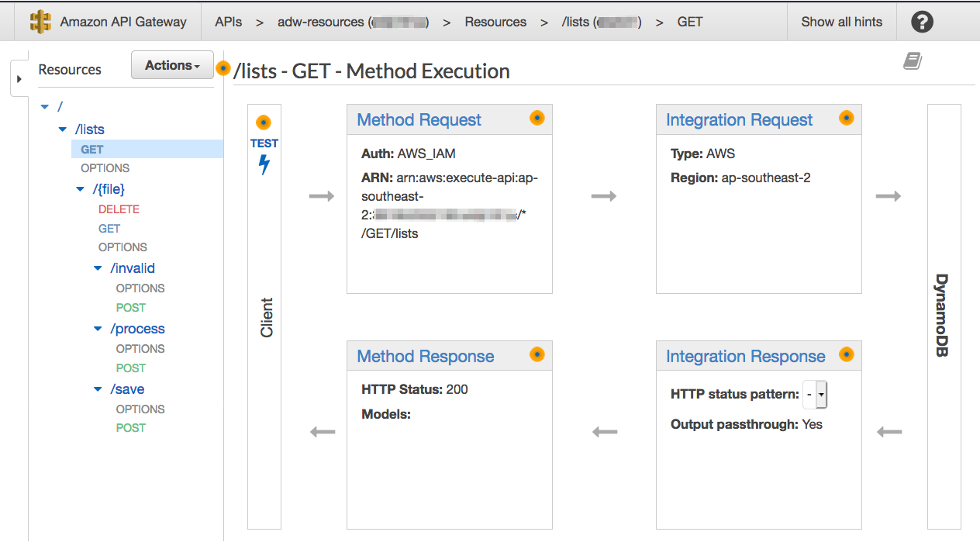Click the vertical Client label
The height and width of the screenshot is (542, 980).
click(266, 317)
